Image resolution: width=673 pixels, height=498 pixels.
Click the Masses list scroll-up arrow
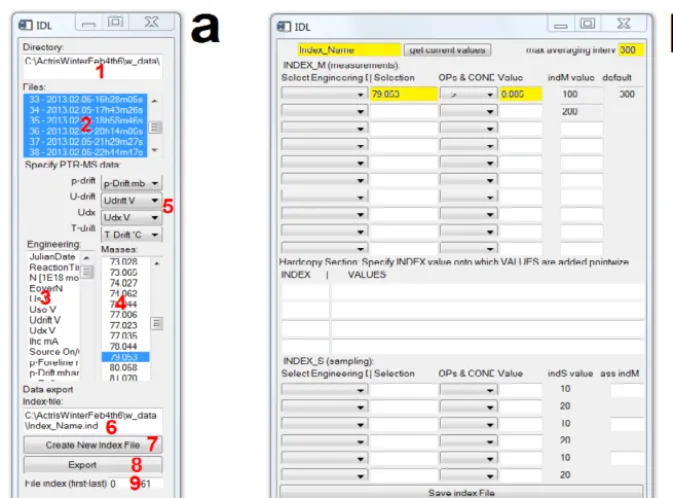pyautogui.click(x=157, y=263)
